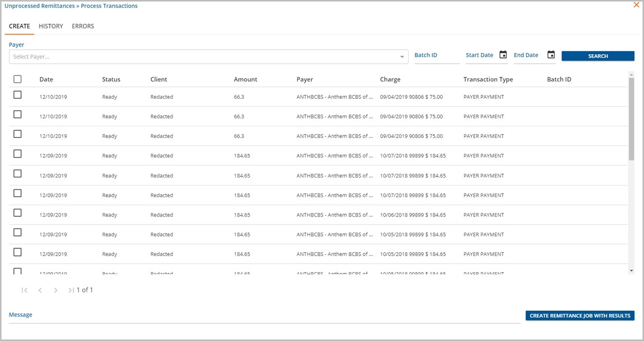Switch to the ERRORS tab
644x341 pixels.
(83, 26)
